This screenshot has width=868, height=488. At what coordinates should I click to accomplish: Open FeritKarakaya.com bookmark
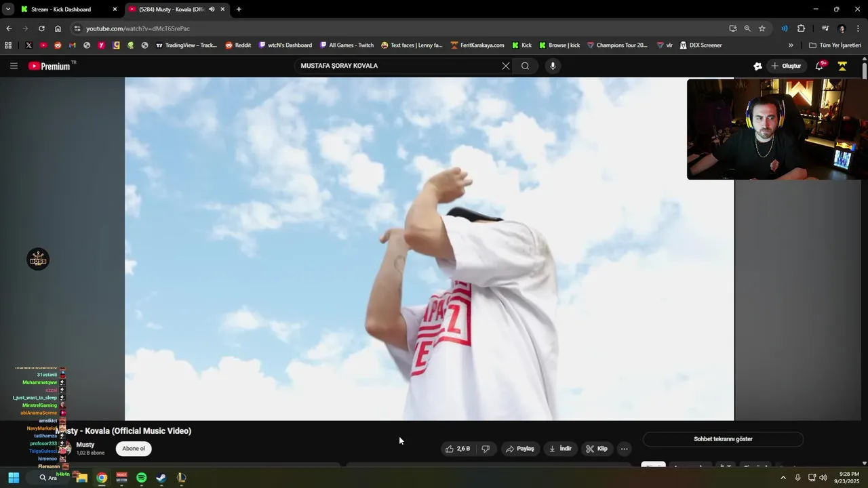point(477,45)
